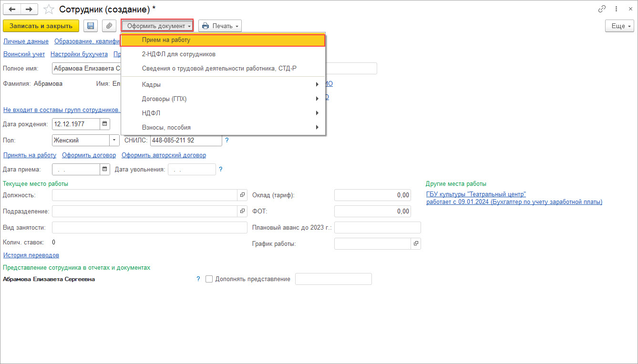Viewport: 638px width, 364px height.
Task: Open Не входит в составы групп link
Action: tap(62, 110)
